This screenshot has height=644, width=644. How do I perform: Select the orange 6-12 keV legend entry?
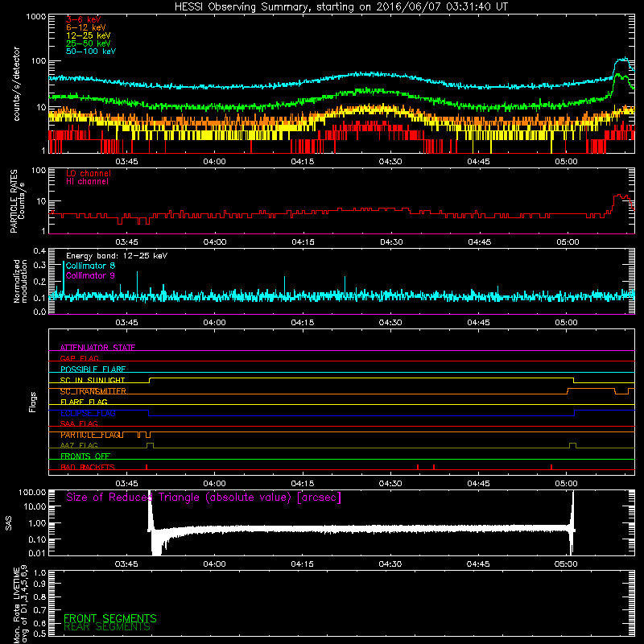[x=86, y=27]
